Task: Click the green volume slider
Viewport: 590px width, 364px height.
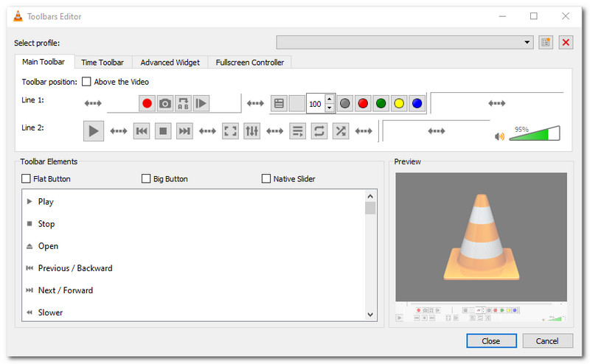Action: tap(534, 134)
